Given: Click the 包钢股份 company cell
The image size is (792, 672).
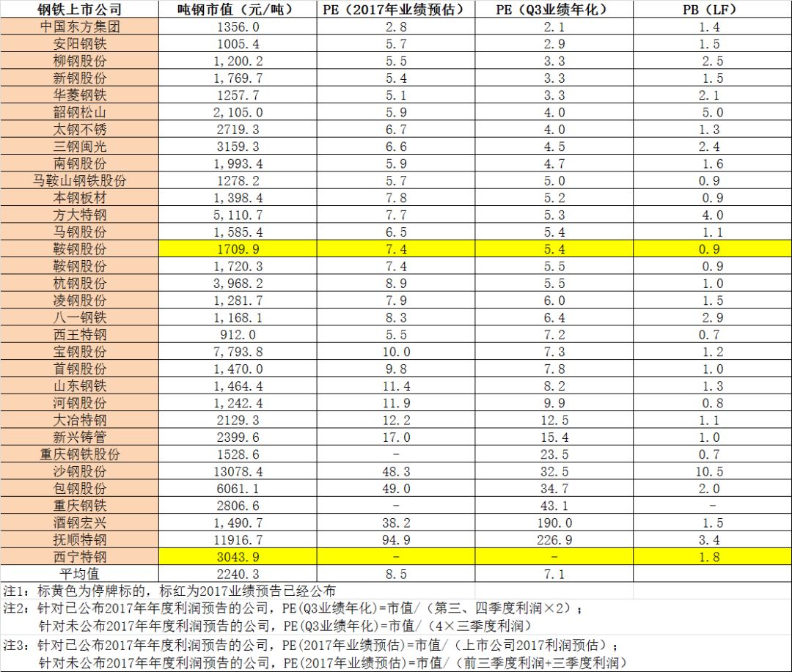Looking at the screenshot, I should coord(79,489).
